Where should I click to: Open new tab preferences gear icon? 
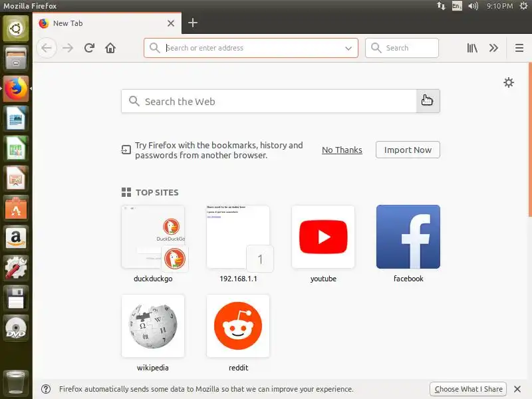pos(509,82)
